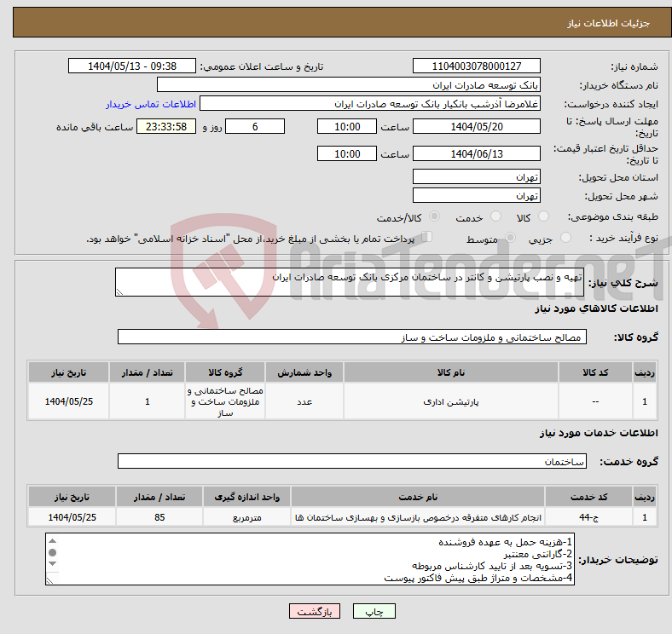
Task: Click the نام کالا column header
Action: pos(451,372)
